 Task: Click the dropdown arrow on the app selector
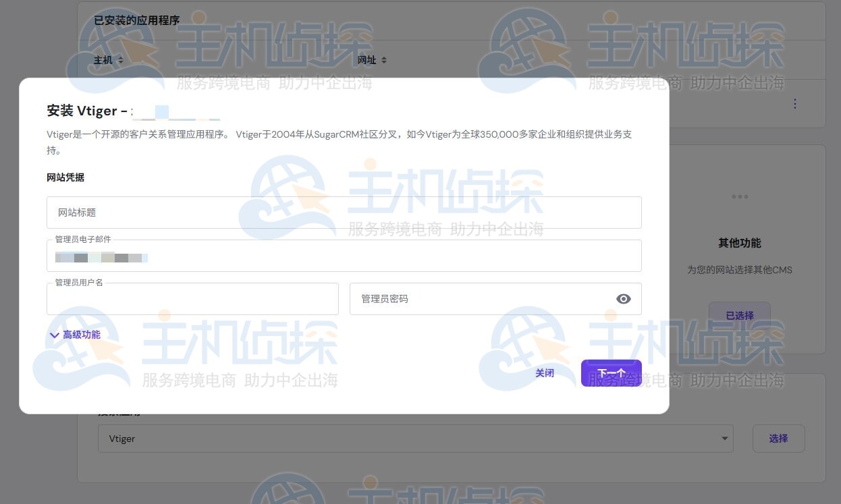[x=723, y=438]
